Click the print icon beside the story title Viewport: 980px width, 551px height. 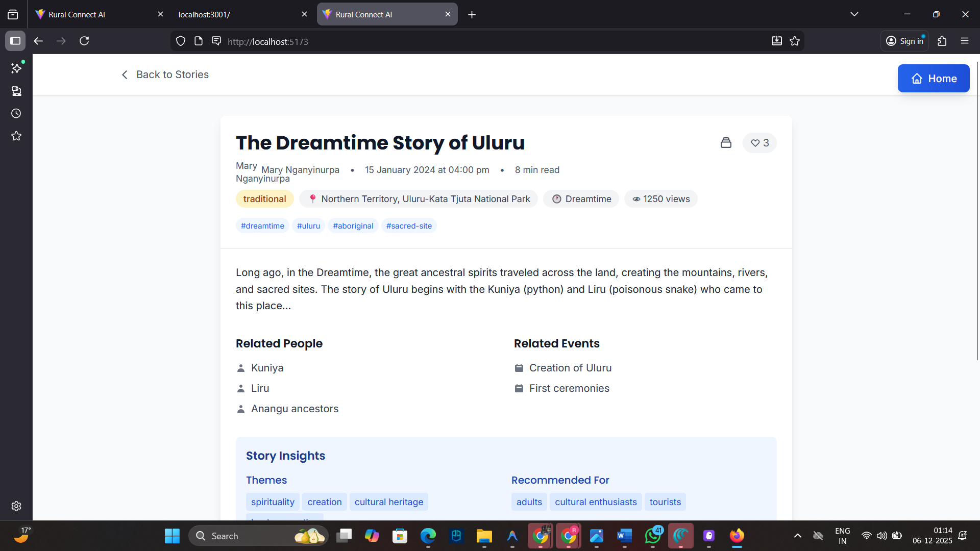click(x=726, y=143)
